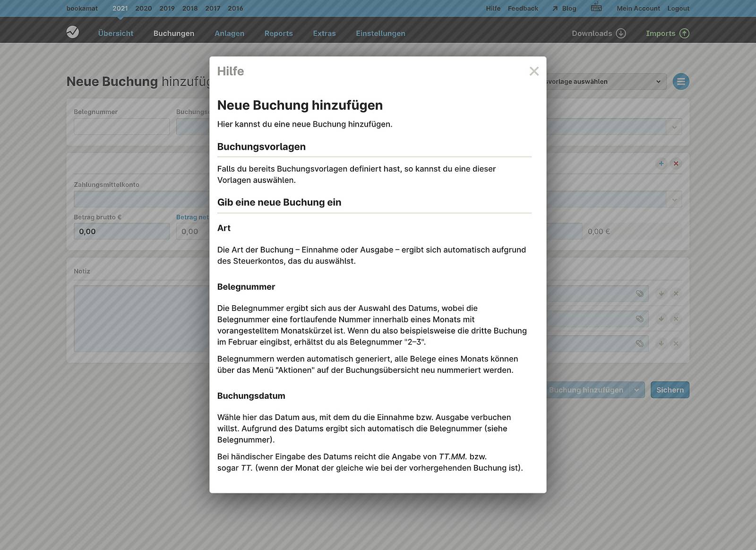This screenshot has width=756, height=550.
Task: Switch to year 2016
Action: (235, 9)
